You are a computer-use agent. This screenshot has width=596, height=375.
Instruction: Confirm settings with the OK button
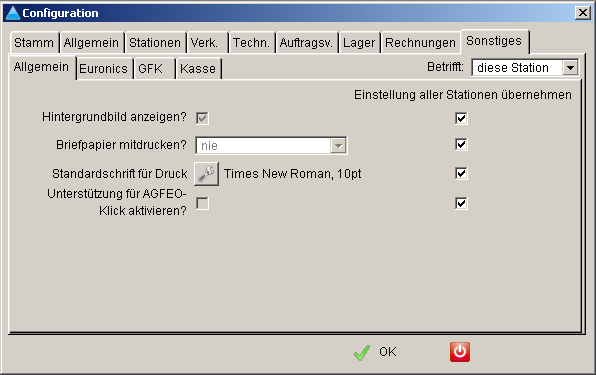(x=375, y=352)
